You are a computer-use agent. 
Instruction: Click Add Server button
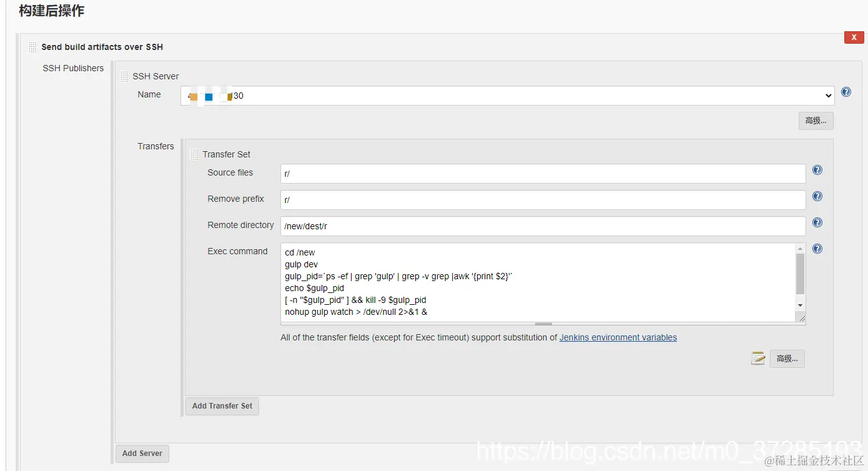pos(142,454)
